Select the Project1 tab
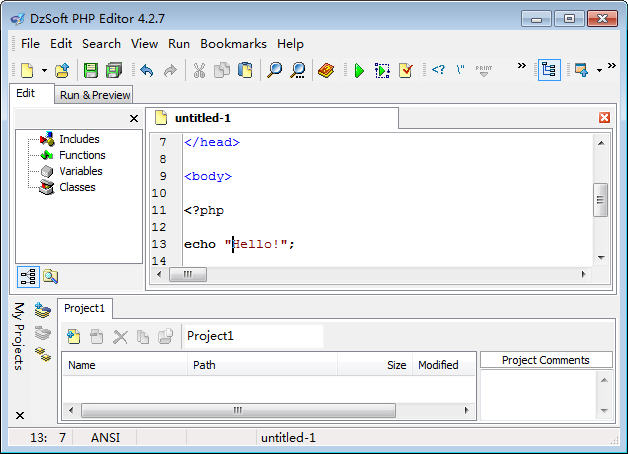This screenshot has width=628, height=454. (x=85, y=308)
